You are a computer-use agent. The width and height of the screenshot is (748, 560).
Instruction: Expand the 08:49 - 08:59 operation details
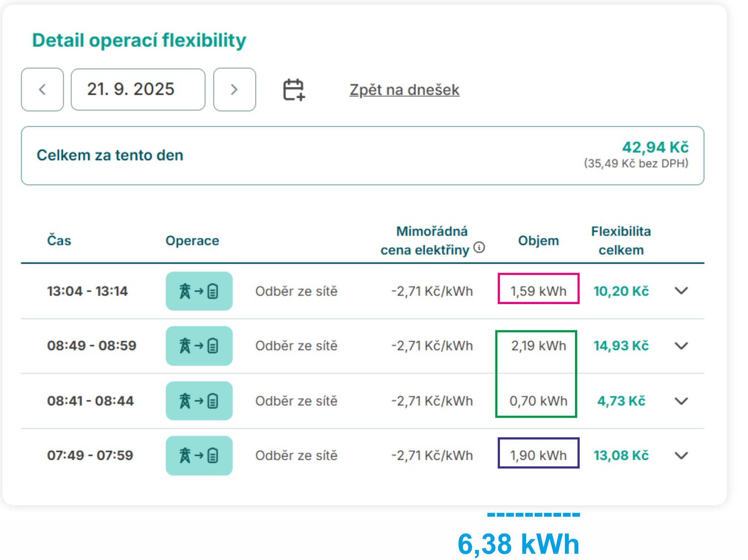click(681, 346)
